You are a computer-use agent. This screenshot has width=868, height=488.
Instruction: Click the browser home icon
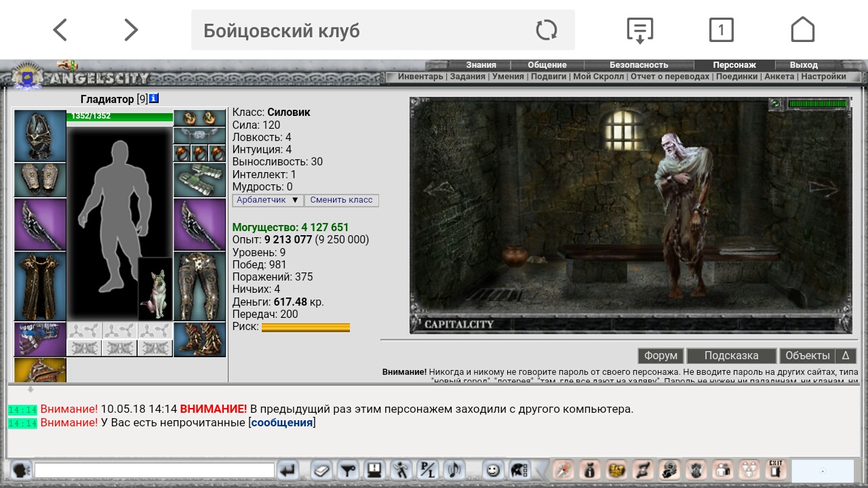coord(803,30)
